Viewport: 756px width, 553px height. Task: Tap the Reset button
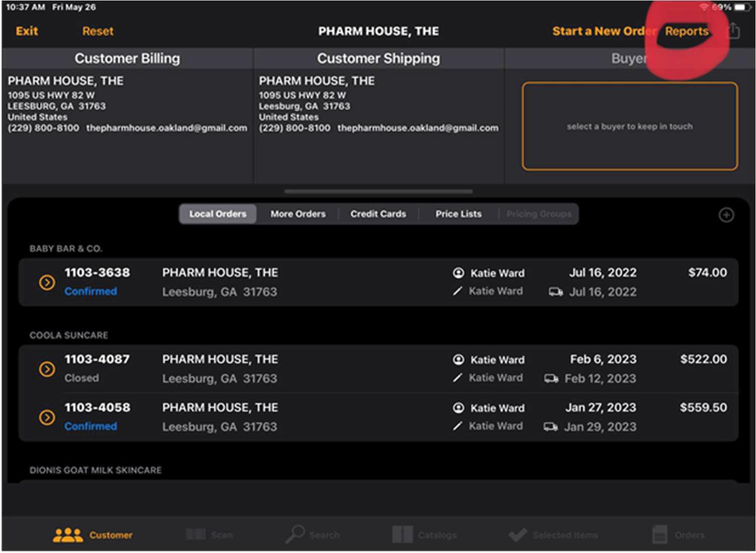pyautogui.click(x=98, y=31)
